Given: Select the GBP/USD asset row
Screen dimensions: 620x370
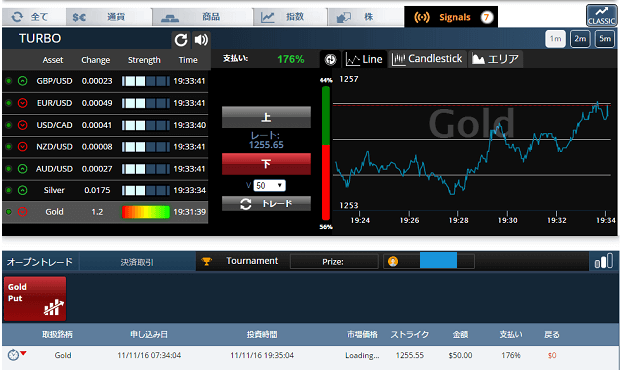Looking at the screenshot, I should [106, 81].
